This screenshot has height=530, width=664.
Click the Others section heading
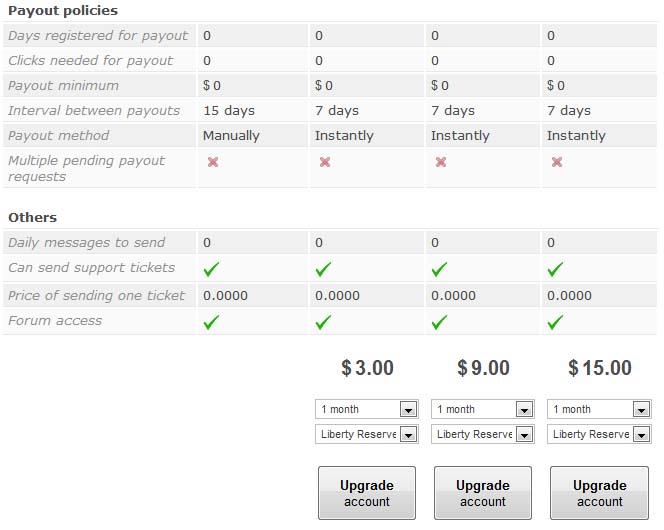33,218
